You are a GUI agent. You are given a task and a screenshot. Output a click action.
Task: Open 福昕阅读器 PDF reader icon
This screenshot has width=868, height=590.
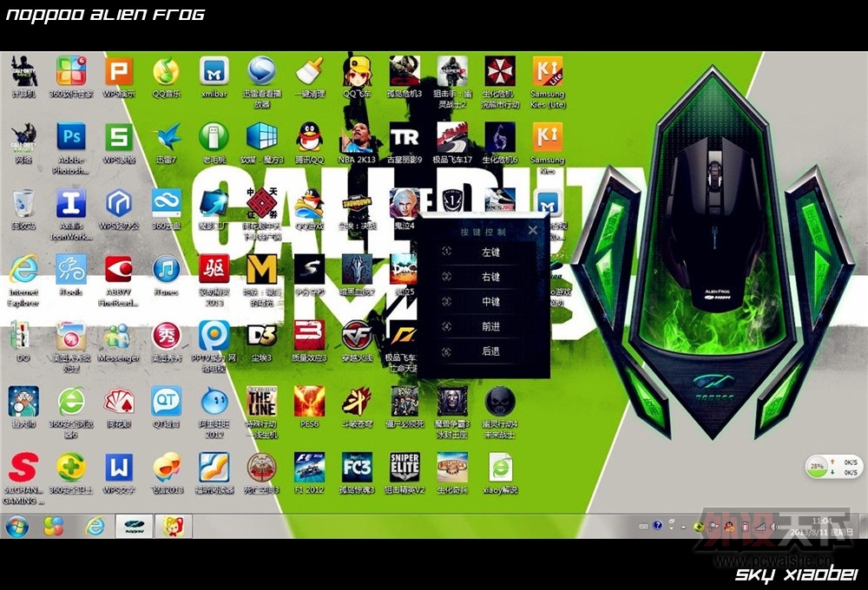(214, 467)
